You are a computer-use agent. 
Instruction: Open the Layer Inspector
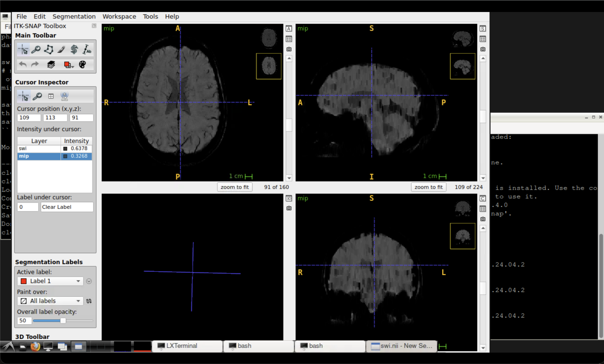coord(51,64)
